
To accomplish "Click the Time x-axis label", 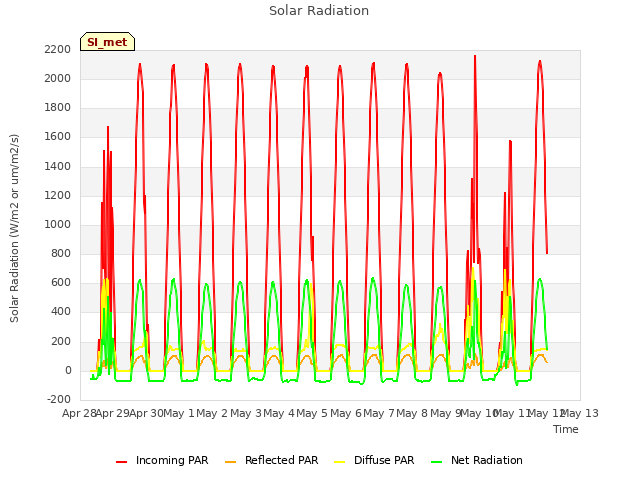I will tap(566, 429).
